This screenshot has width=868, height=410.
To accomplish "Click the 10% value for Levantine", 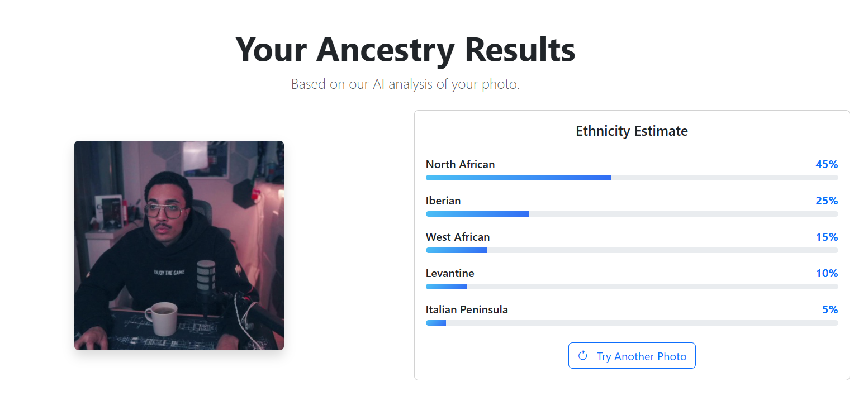I will pyautogui.click(x=827, y=273).
